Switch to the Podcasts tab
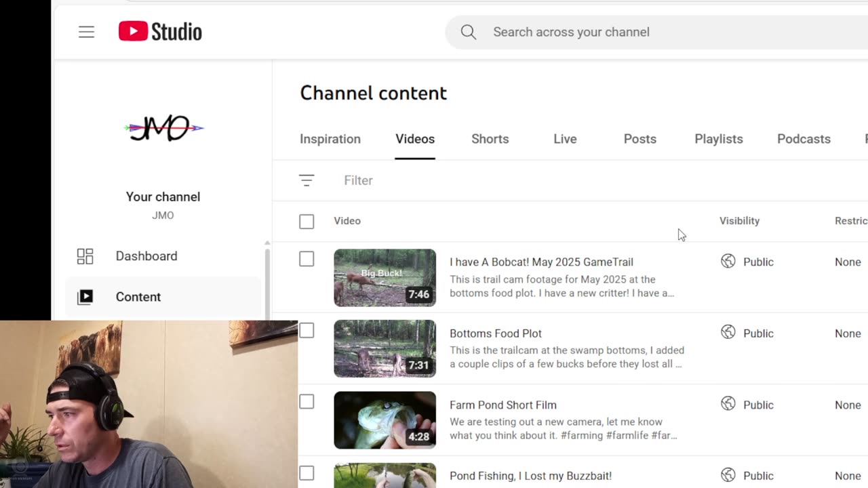 tap(804, 139)
